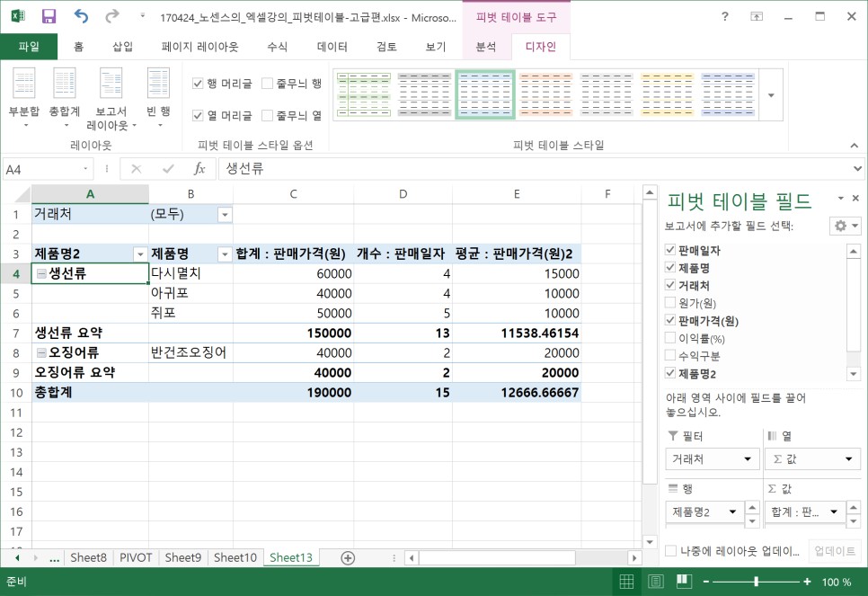Click the confirm checkmark icon in formula bar
Viewport: 868px width, 596px height.
pyautogui.click(x=168, y=169)
